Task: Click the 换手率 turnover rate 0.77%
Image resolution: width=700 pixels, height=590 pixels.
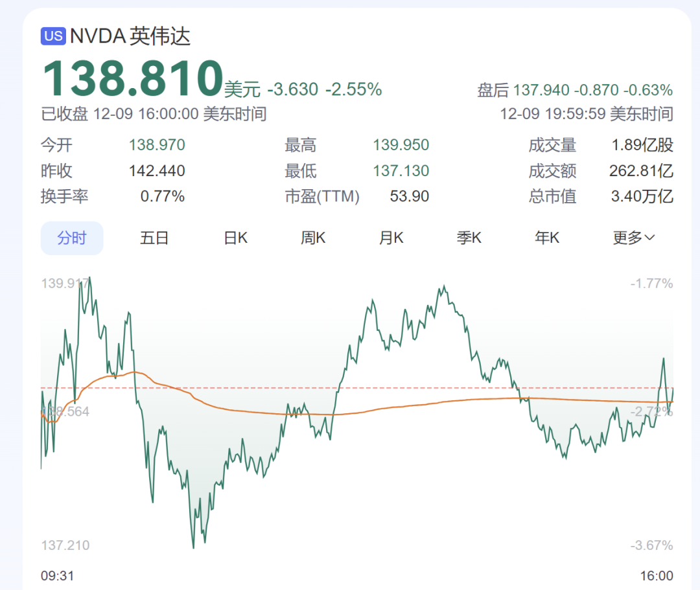Action: (163, 196)
